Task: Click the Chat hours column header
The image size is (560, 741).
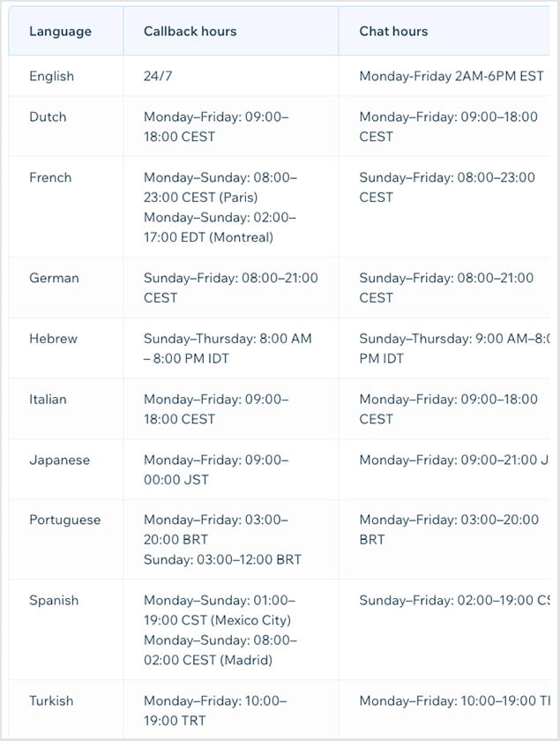Action: [393, 32]
